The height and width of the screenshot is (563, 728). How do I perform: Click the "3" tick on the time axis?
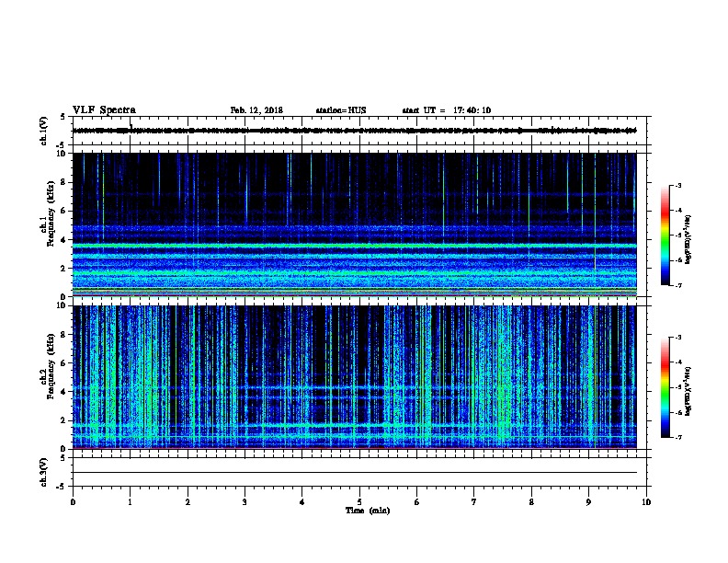[x=245, y=502]
